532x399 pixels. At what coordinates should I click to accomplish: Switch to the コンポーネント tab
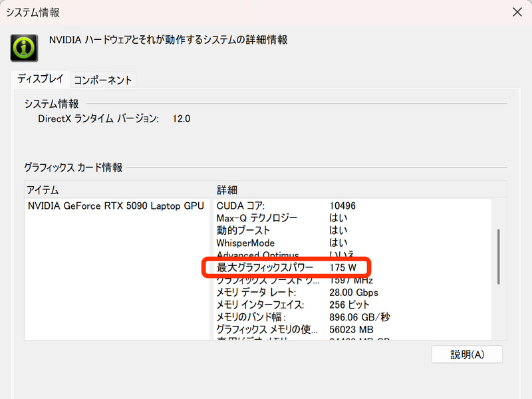point(103,78)
